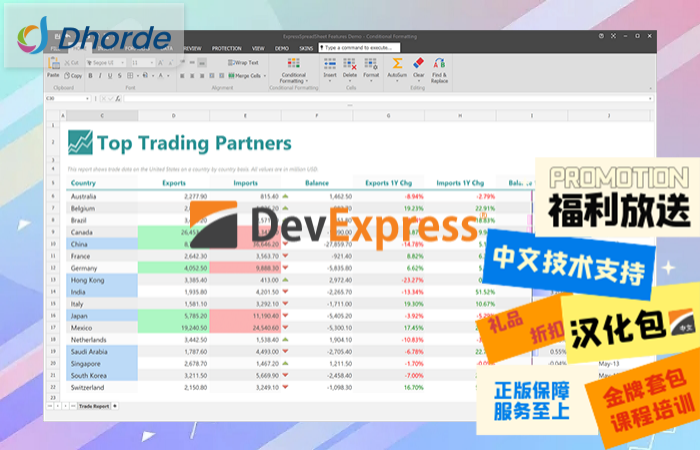The height and width of the screenshot is (450, 700).
Task: Select column D header
Action: [174, 116]
